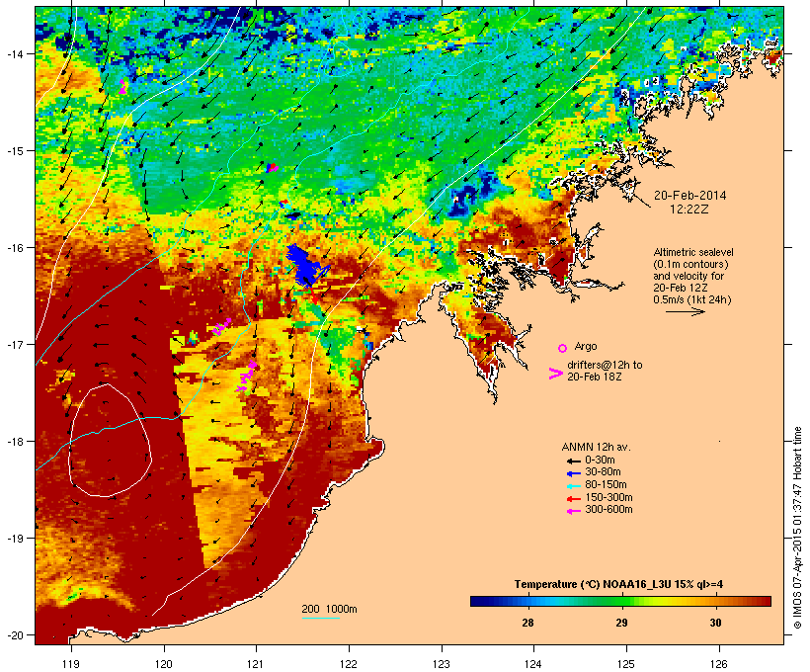This screenshot has height=672, width=810.
Task: Click the '150-300m' depth label
Action: 608,497
